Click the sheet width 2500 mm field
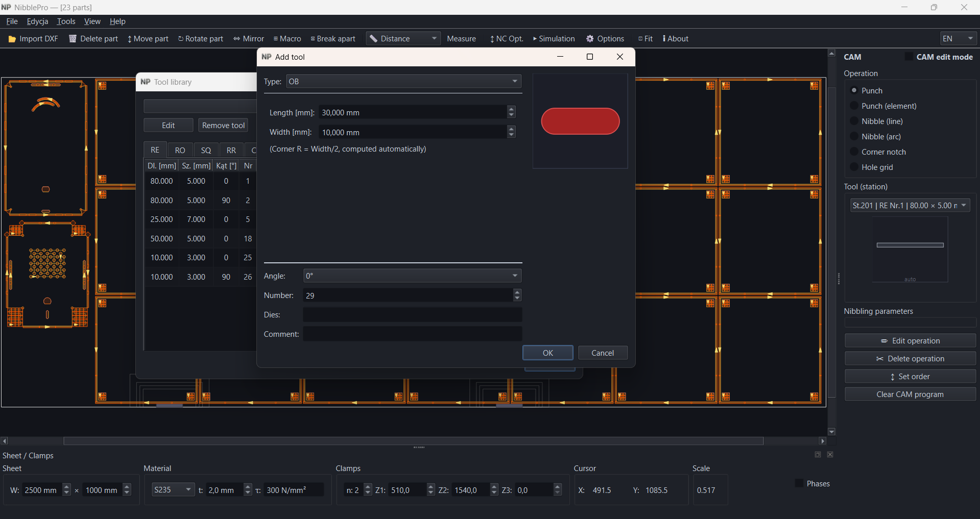The width and height of the screenshot is (980, 519). pyautogui.click(x=42, y=490)
